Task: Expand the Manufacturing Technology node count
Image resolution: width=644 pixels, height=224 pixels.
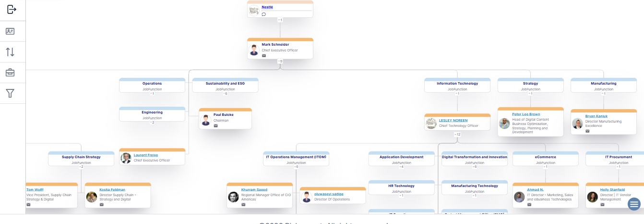Action: (x=475, y=196)
